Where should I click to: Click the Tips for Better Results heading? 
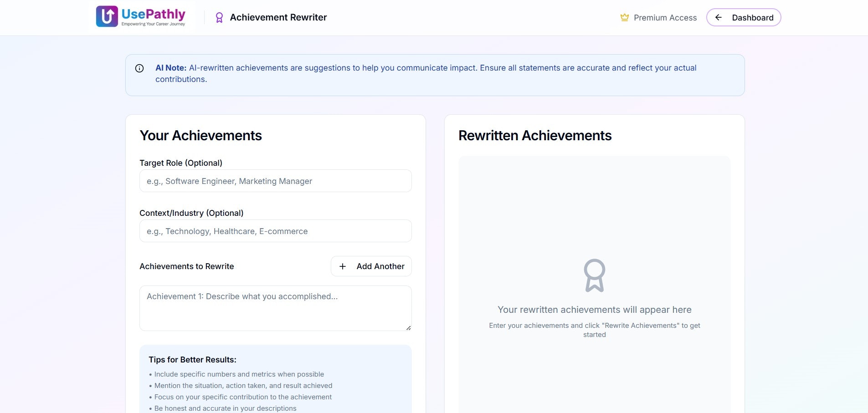[192, 360]
